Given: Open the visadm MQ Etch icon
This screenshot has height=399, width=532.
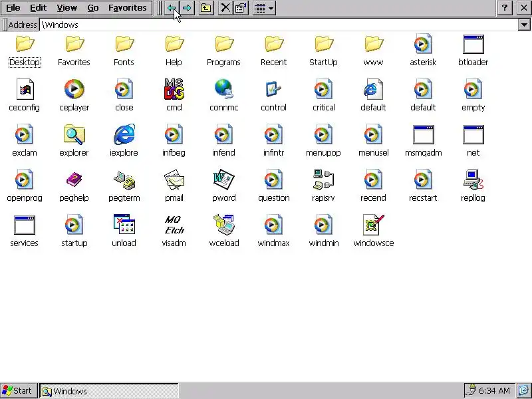Looking at the screenshot, I should 174,225.
